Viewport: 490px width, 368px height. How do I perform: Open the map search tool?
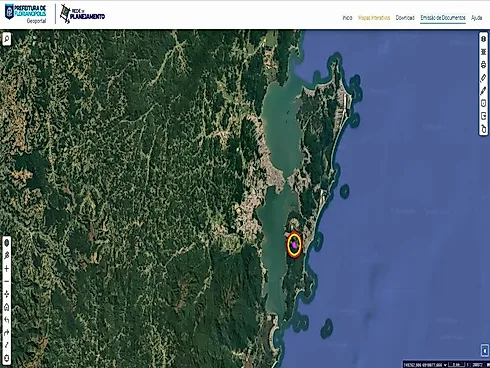pos(7,39)
